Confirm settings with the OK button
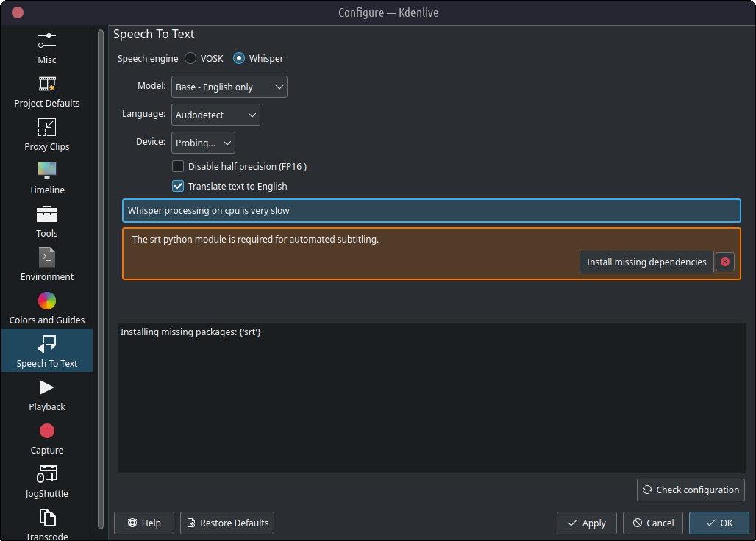This screenshot has width=756, height=541. click(719, 523)
